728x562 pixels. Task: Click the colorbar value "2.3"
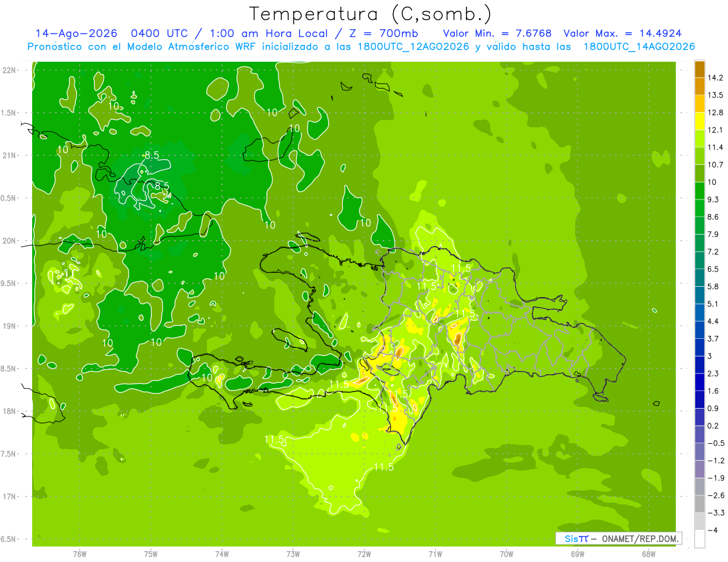[713, 373]
